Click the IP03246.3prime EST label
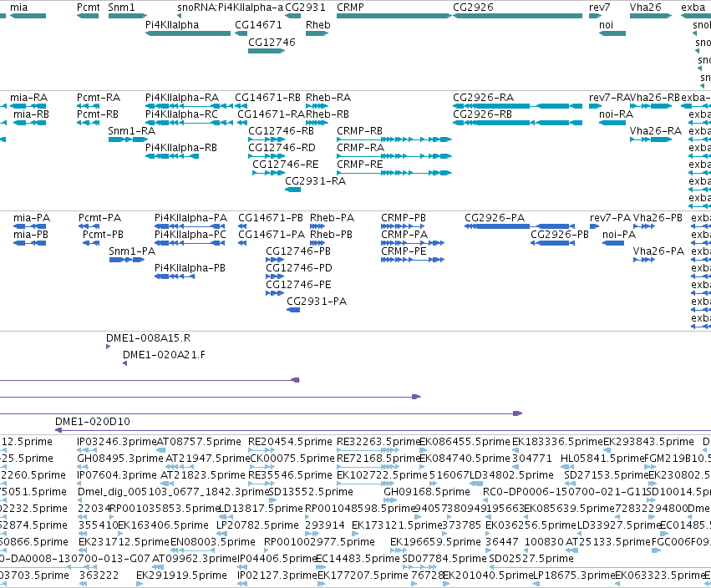Screen dimensions: 711x588 (116, 442)
